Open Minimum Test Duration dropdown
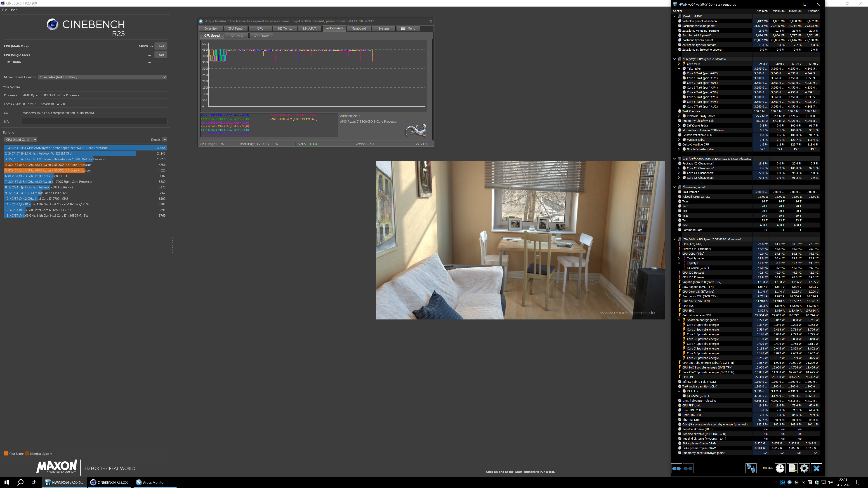 102,77
